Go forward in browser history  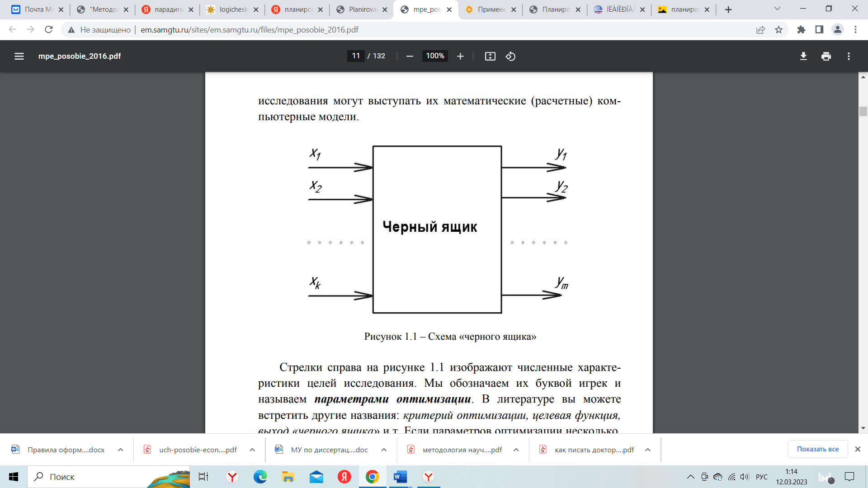pos(30,29)
